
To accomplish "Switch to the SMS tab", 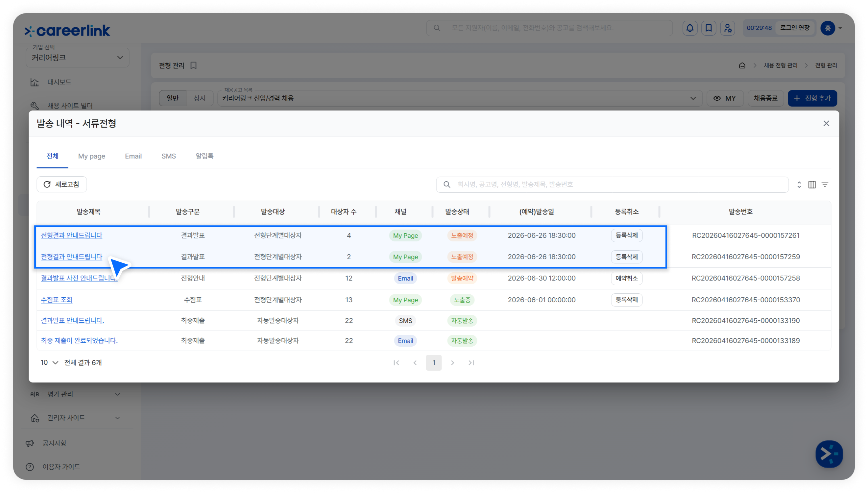I will click(x=169, y=156).
